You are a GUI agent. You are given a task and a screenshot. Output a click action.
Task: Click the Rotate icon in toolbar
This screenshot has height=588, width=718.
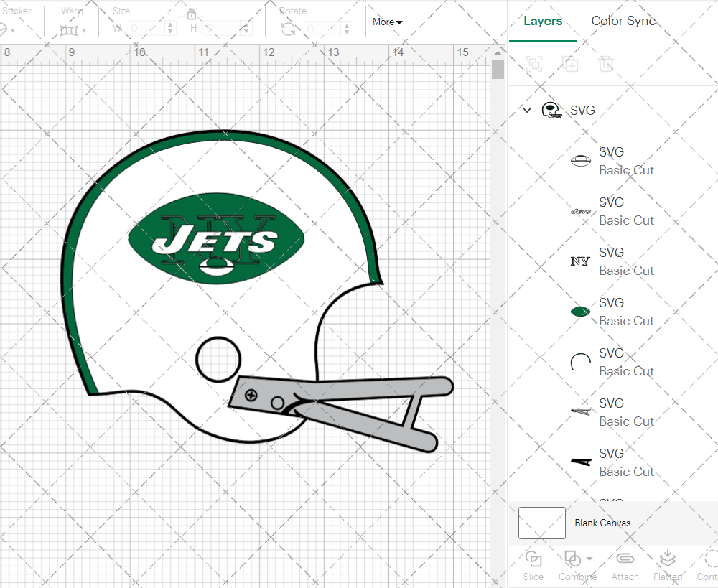[x=288, y=29]
